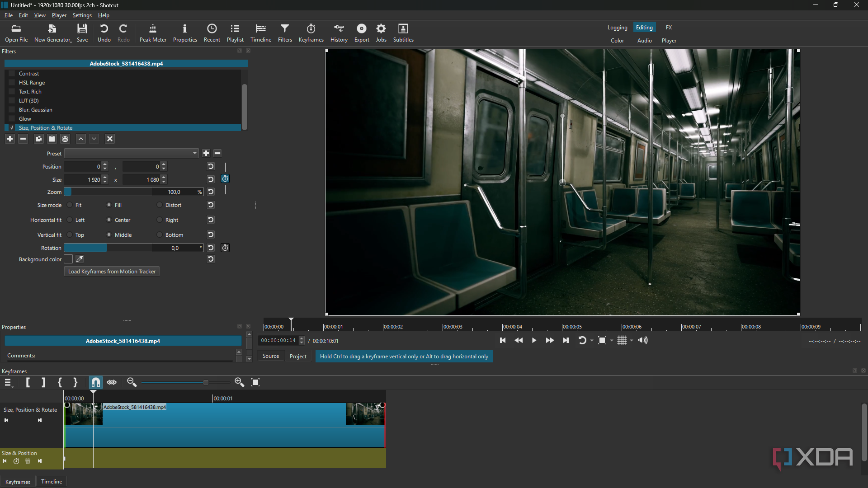The image size is (868, 488).
Task: Set vertical fit to Bottom
Action: (160, 235)
